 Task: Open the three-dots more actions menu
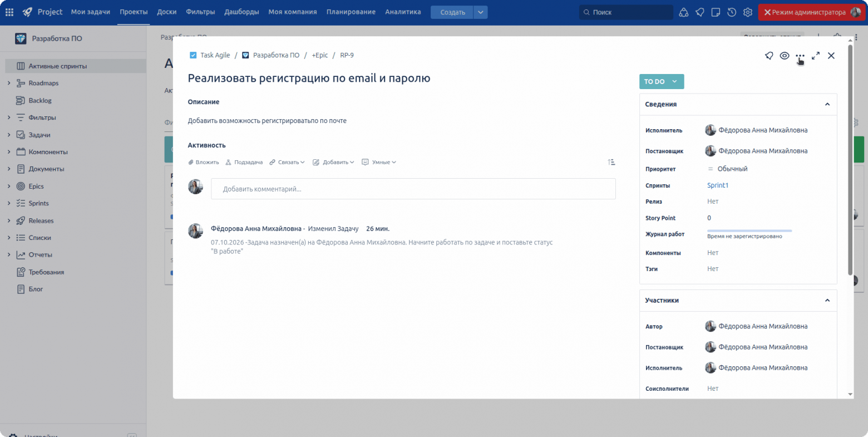(x=800, y=56)
